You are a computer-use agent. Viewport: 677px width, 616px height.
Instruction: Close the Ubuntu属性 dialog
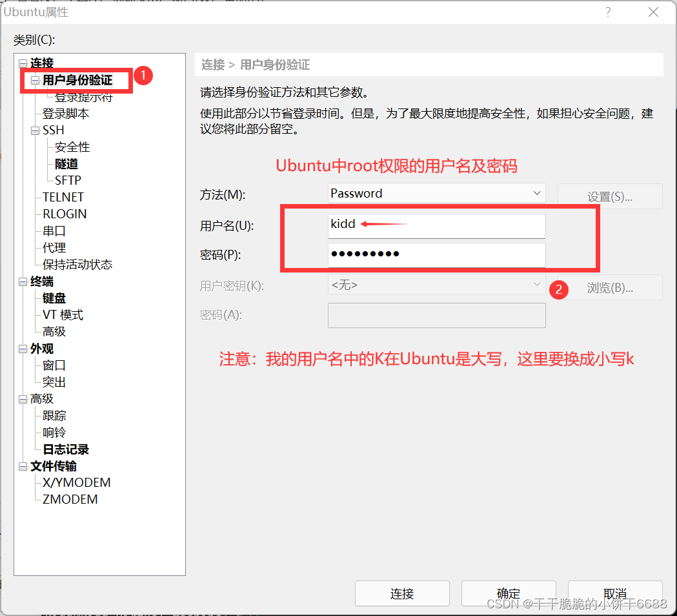[x=653, y=12]
